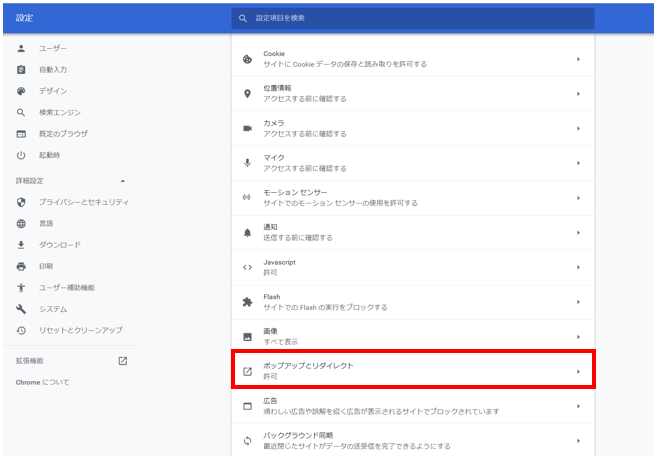Expand the 画像 row arrow

(578, 336)
